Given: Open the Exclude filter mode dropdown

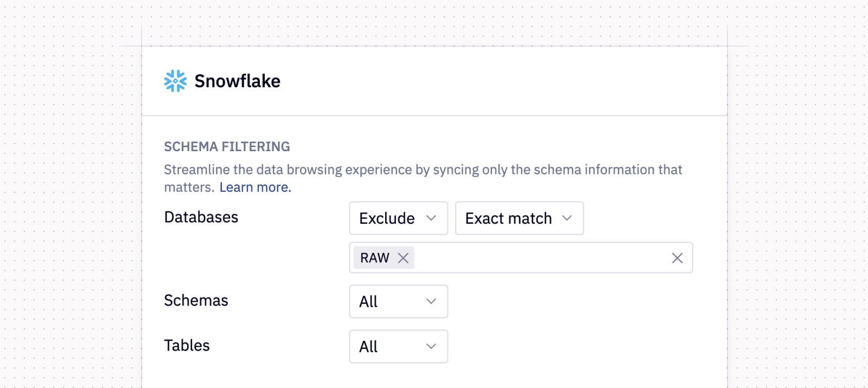Looking at the screenshot, I should (x=387, y=218).
